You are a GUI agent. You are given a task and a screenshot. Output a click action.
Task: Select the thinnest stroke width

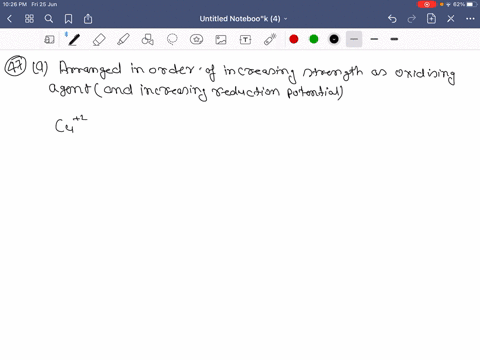(354, 39)
